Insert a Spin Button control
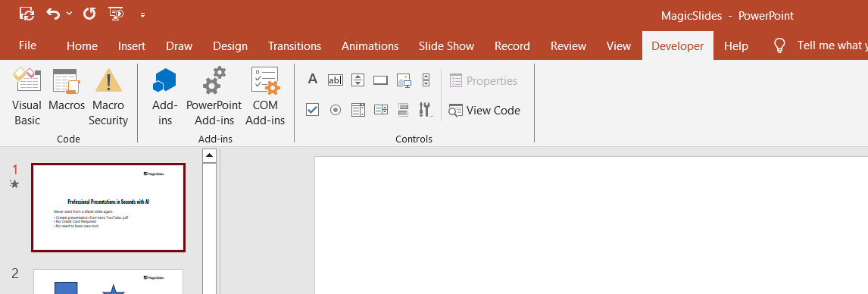 [x=358, y=80]
